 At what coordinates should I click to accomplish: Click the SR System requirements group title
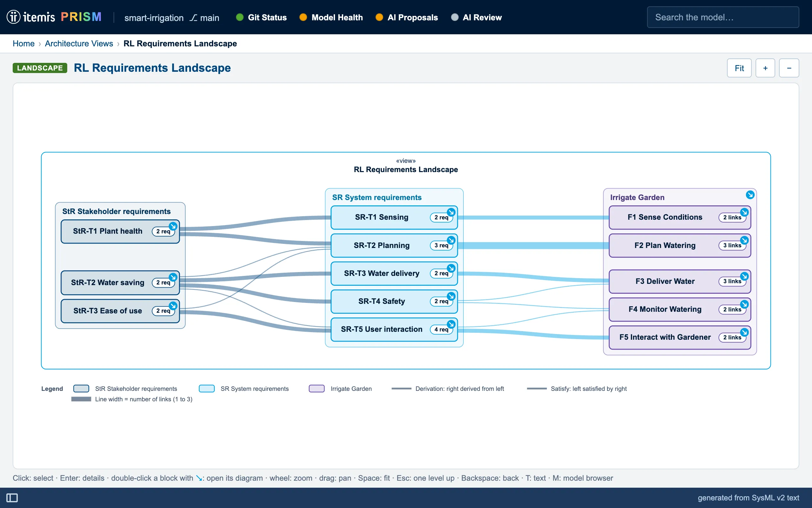[x=377, y=197]
